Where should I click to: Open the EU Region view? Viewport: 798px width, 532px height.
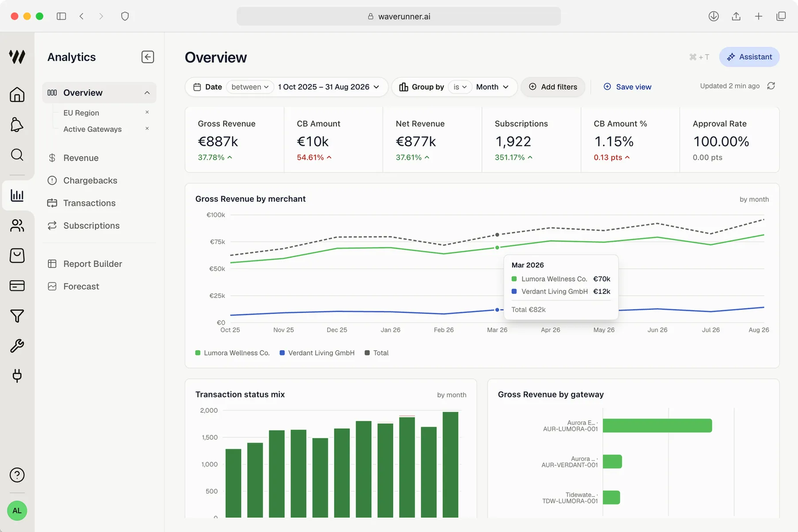tap(81, 113)
